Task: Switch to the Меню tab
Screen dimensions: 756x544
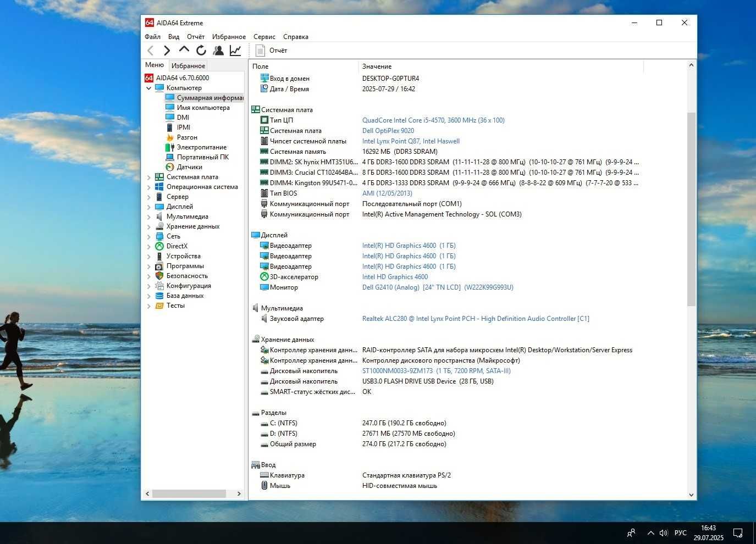Action: (154, 65)
